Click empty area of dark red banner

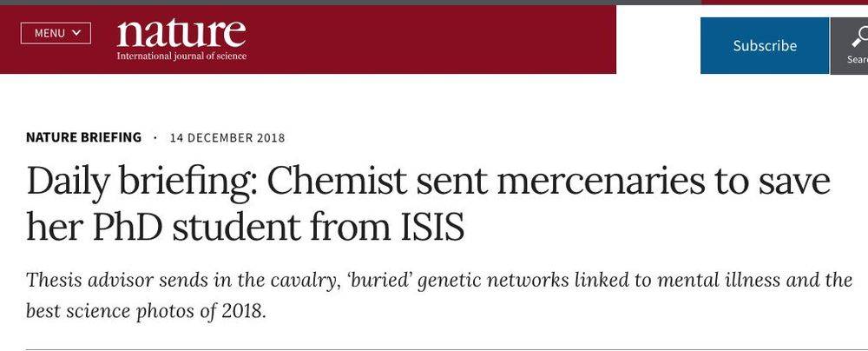tap(431, 39)
